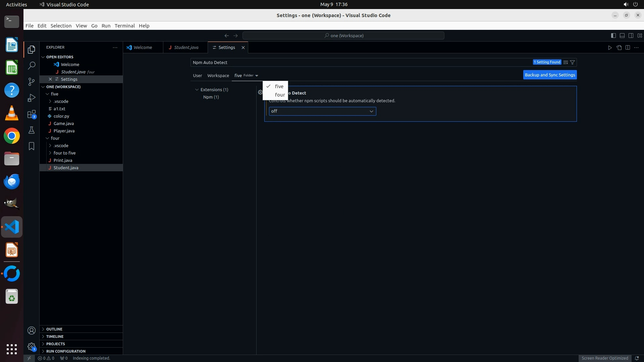
Task: Open Run and Debug view
Action: [32, 98]
